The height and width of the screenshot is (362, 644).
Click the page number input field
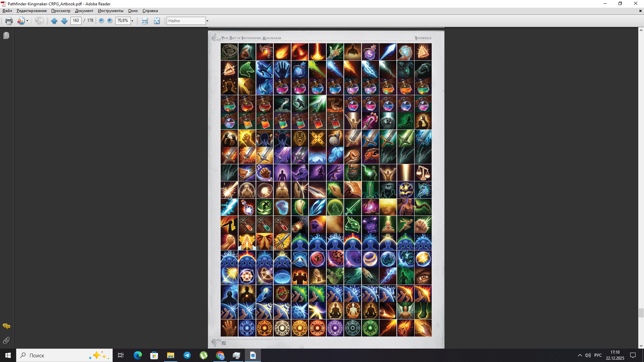(x=76, y=21)
